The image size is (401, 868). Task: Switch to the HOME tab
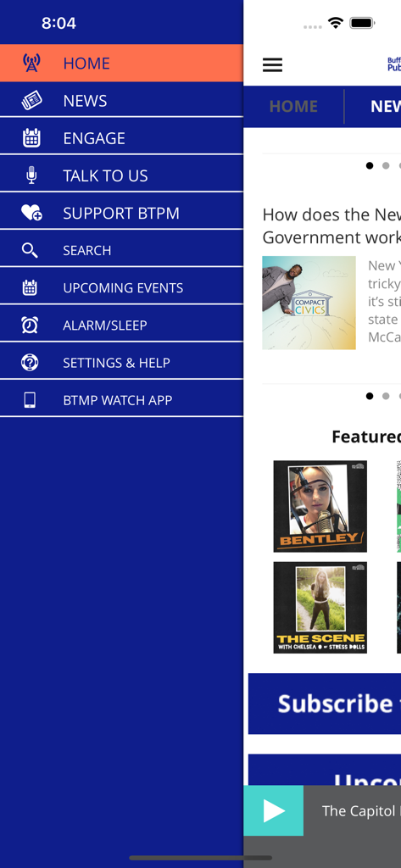[293, 106]
